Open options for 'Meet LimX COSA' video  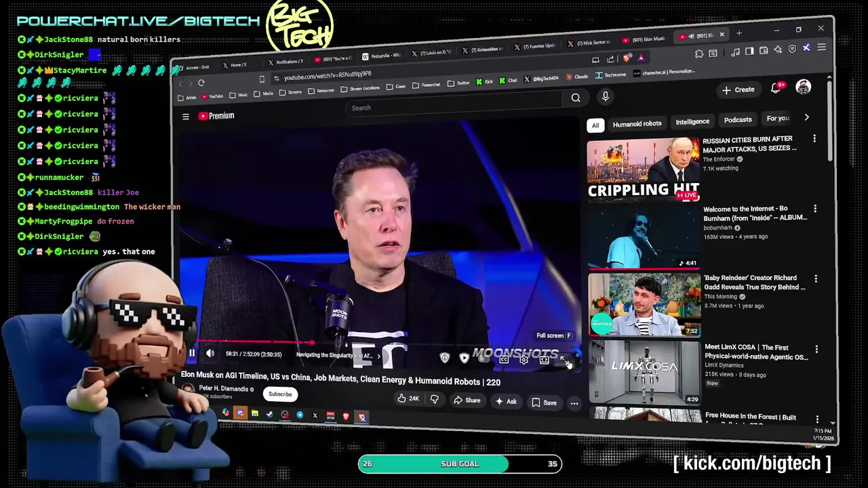[x=816, y=349]
